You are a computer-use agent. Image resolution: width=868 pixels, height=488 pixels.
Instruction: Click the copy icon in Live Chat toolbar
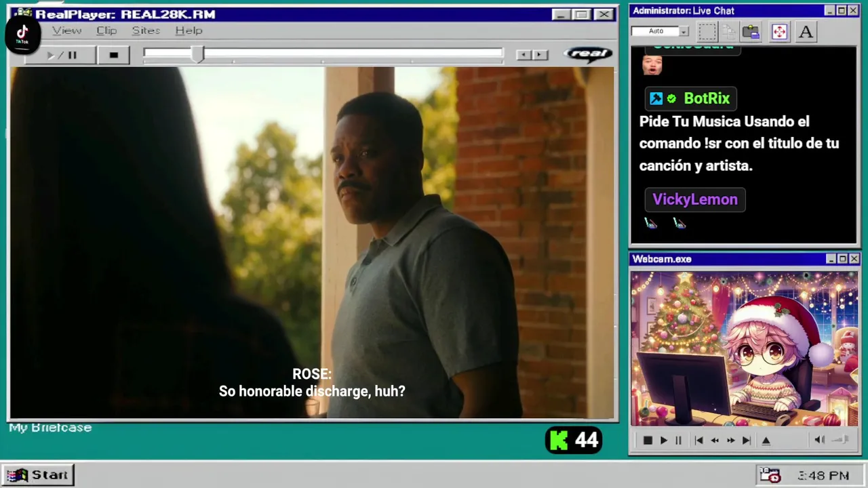tap(729, 31)
